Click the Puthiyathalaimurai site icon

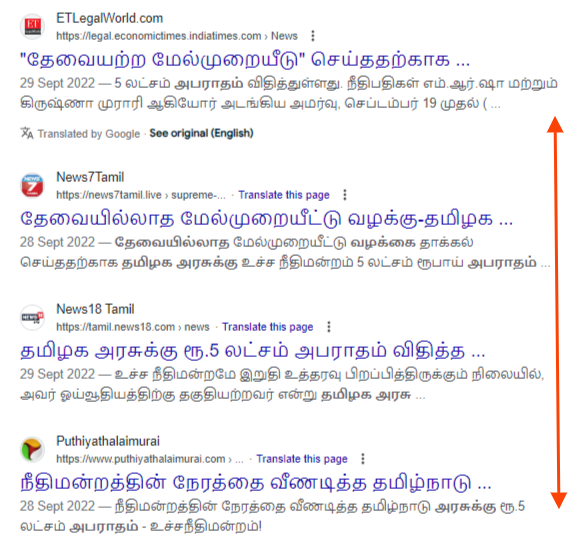(32, 450)
